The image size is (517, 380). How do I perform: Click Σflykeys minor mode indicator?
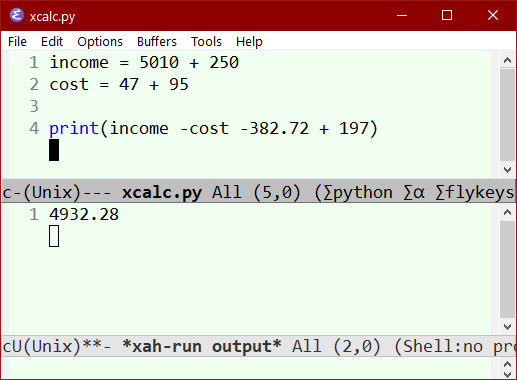[x=475, y=193]
